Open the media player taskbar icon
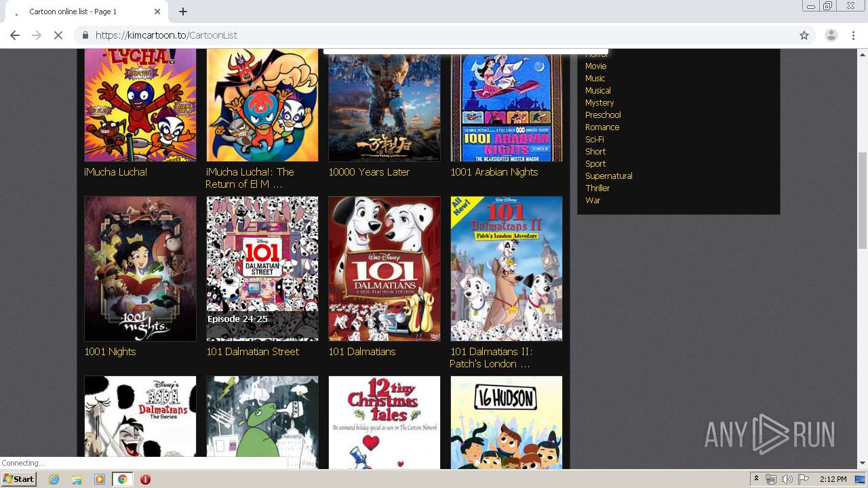Viewport: 868px width, 488px height. [100, 479]
